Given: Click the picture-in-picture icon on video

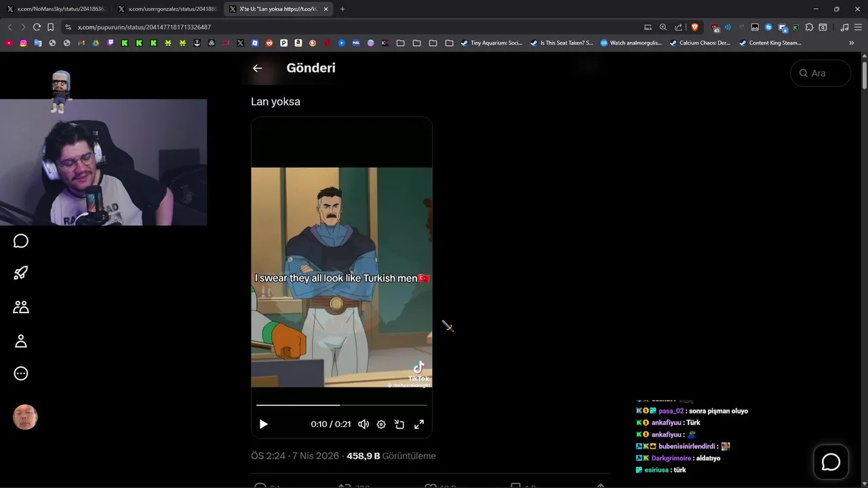Looking at the screenshot, I should point(399,424).
